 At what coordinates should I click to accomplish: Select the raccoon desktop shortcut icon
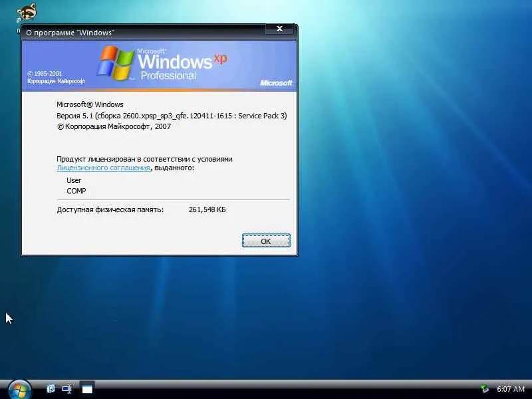27,13
